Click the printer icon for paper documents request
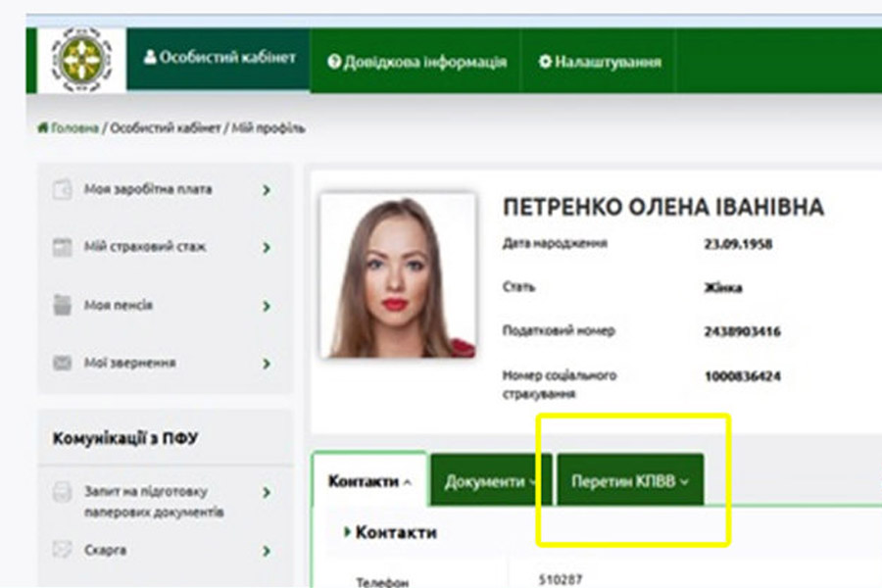This screenshot has height=588, width=882. (x=63, y=492)
